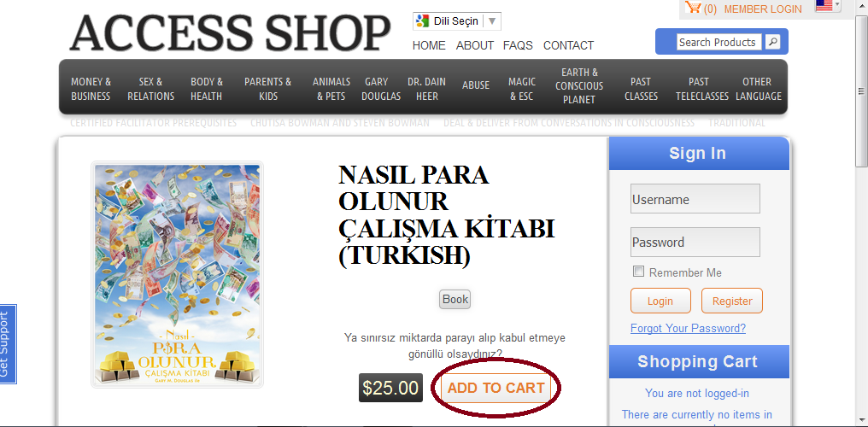
Task: Click the Login button
Action: (x=660, y=301)
